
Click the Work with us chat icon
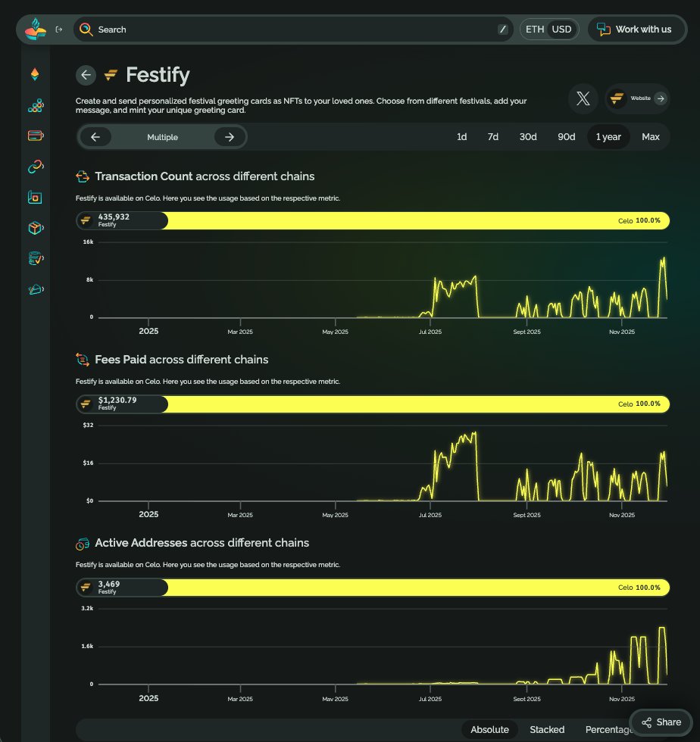(x=603, y=30)
